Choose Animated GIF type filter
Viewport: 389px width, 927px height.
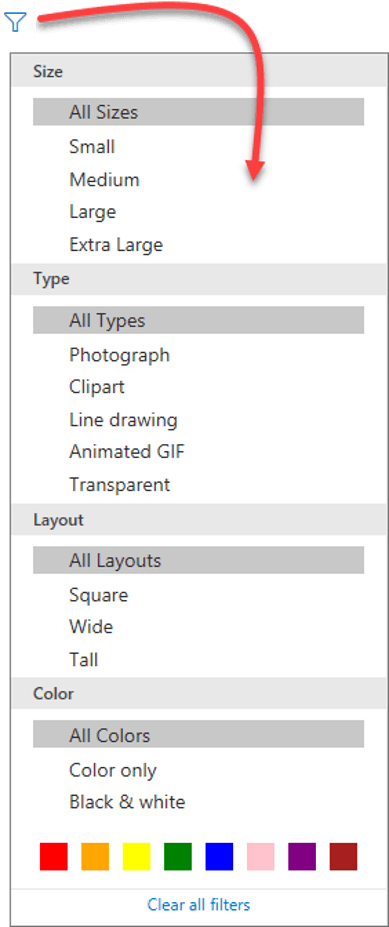[x=127, y=452]
